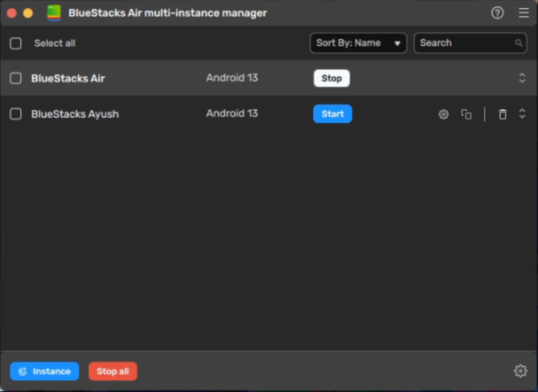Click the search magnifier icon
Screen dimensions: 538x392
click(x=519, y=43)
